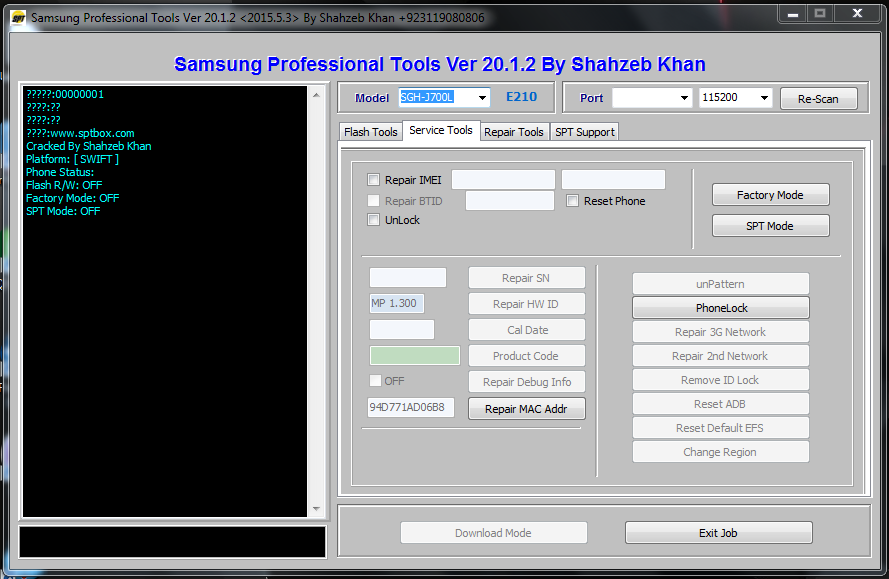Click the Exit Job button
Viewport: 889px width, 579px height.
tap(718, 532)
